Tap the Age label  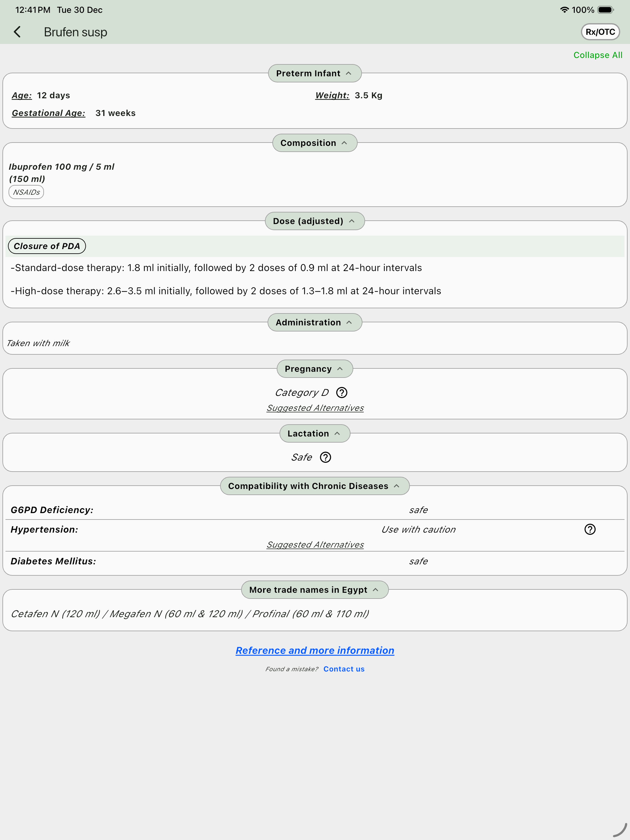pyautogui.click(x=22, y=95)
